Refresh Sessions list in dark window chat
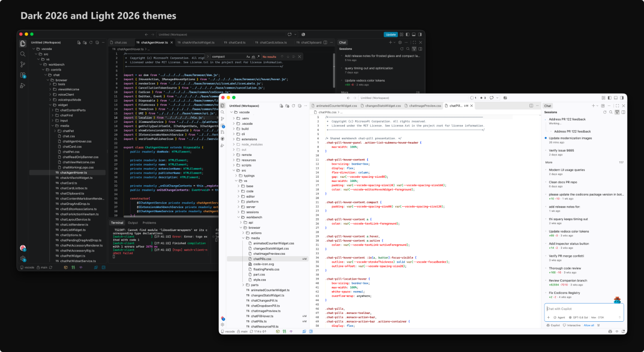Image resolution: width=644 pixels, height=352 pixels. pos(402,49)
